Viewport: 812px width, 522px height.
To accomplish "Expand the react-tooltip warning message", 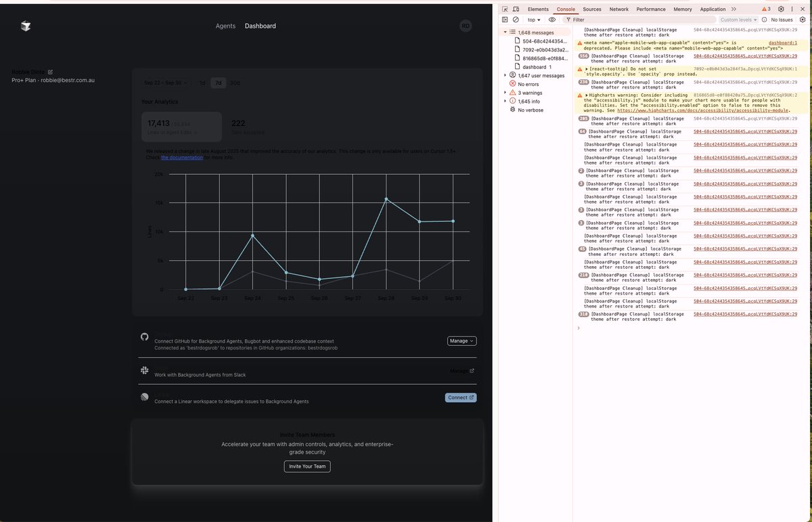I will [587, 69].
